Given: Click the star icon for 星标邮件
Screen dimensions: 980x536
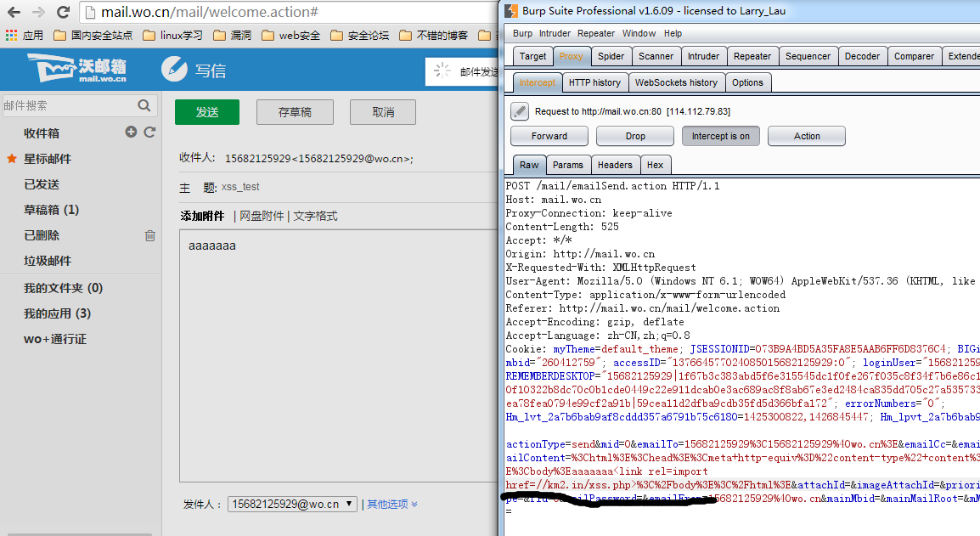Looking at the screenshot, I should tap(11, 158).
